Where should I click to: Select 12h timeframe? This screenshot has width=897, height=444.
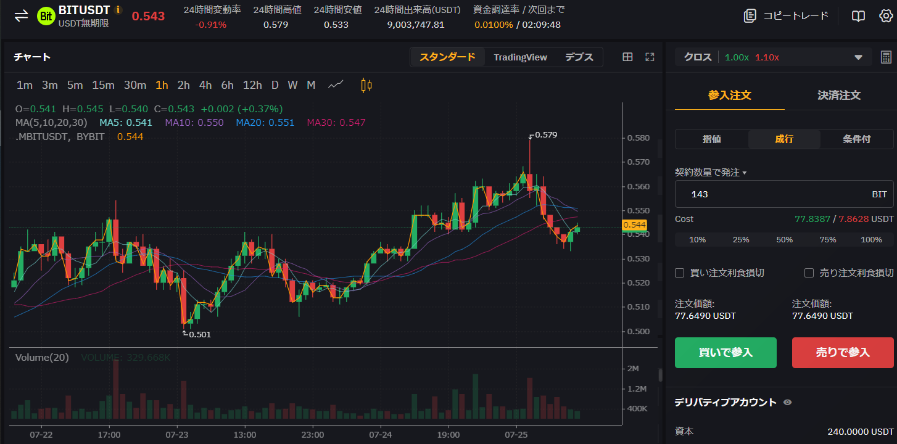(x=252, y=85)
